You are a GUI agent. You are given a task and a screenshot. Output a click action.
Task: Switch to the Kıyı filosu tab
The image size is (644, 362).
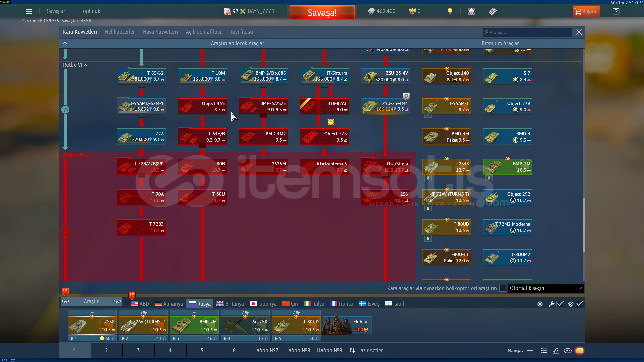click(x=242, y=32)
